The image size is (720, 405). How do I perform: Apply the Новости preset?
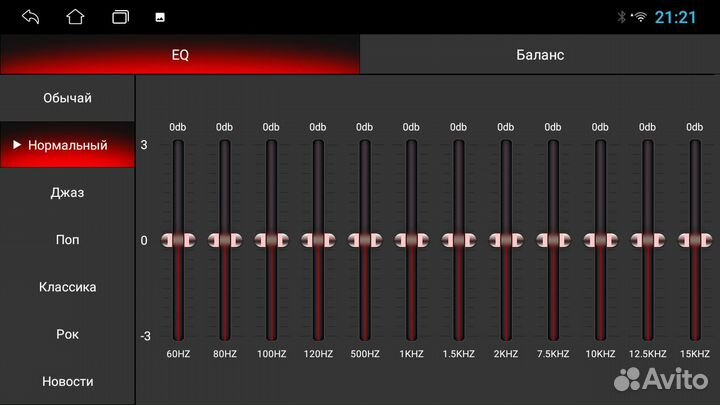click(x=67, y=381)
